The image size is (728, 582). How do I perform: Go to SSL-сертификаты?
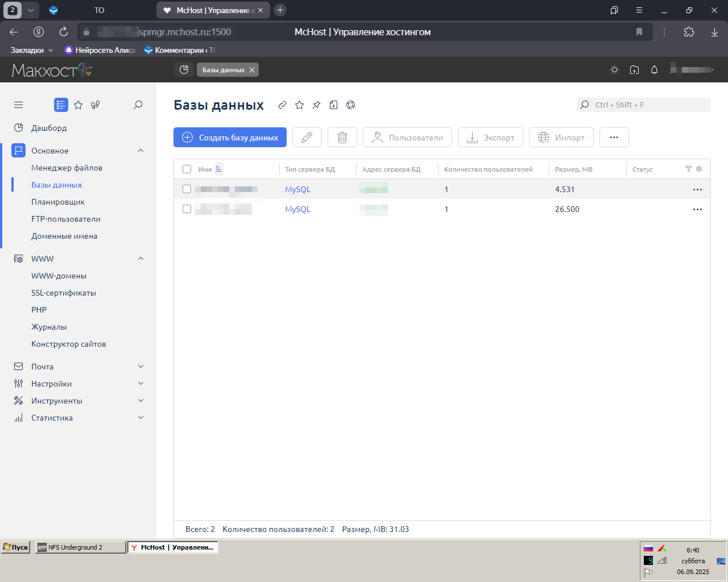pos(64,293)
